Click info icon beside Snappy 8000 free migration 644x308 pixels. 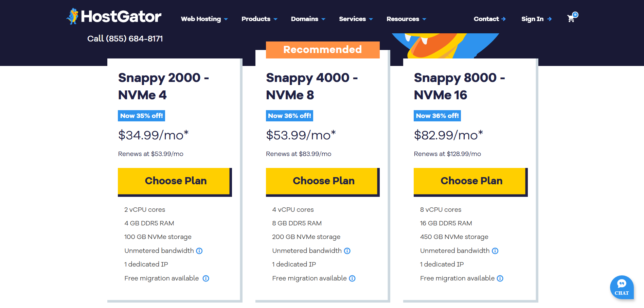[x=500, y=278]
